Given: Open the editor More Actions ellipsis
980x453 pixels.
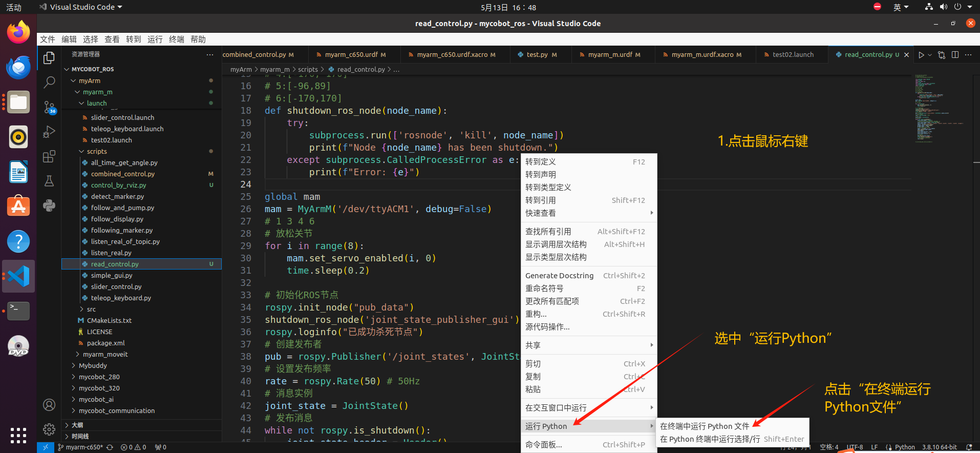Looking at the screenshot, I should [x=968, y=55].
